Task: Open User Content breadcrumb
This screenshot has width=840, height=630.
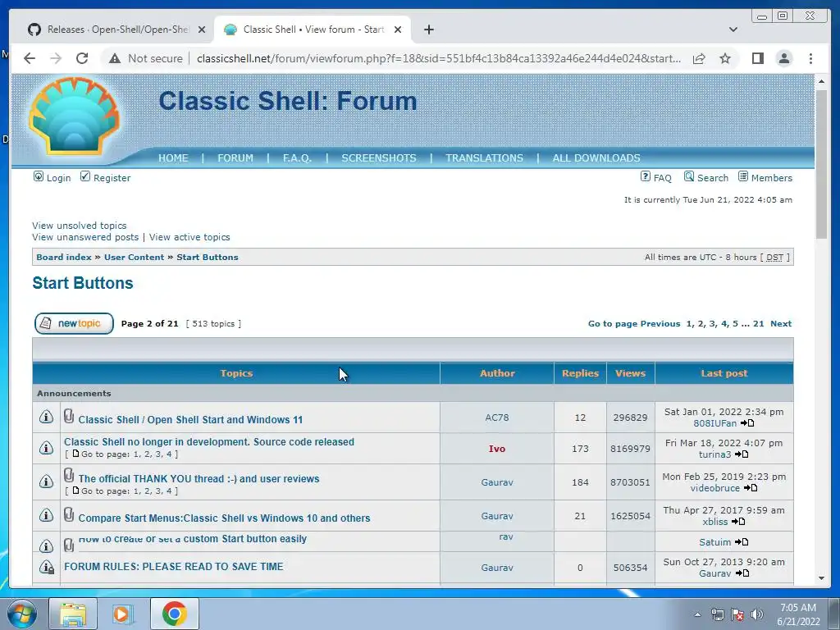Action: click(134, 257)
